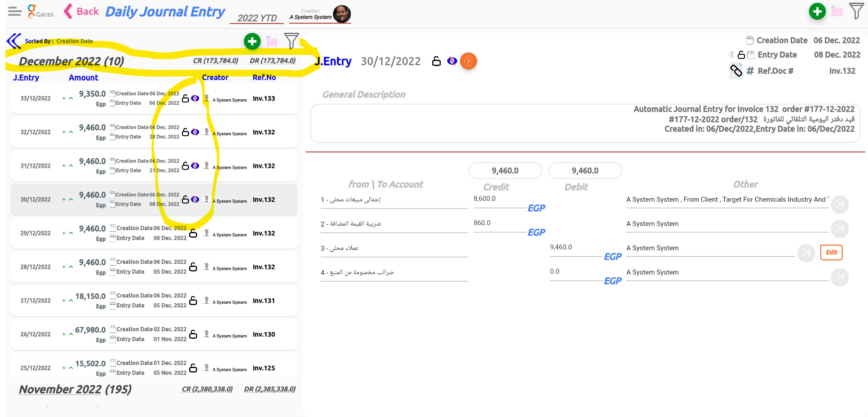Image resolution: width=868 pixels, height=417 pixels.
Task: Click the pink calendar icon in list panel
Action: click(x=272, y=42)
